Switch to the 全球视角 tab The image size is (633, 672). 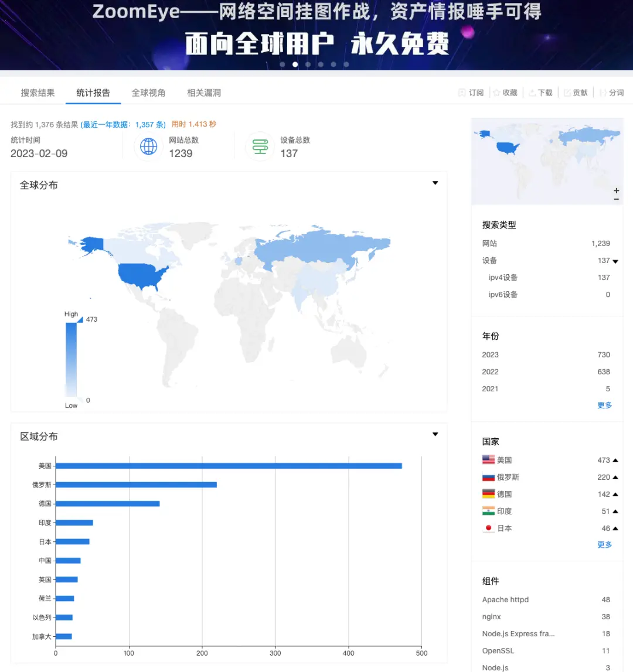click(148, 92)
